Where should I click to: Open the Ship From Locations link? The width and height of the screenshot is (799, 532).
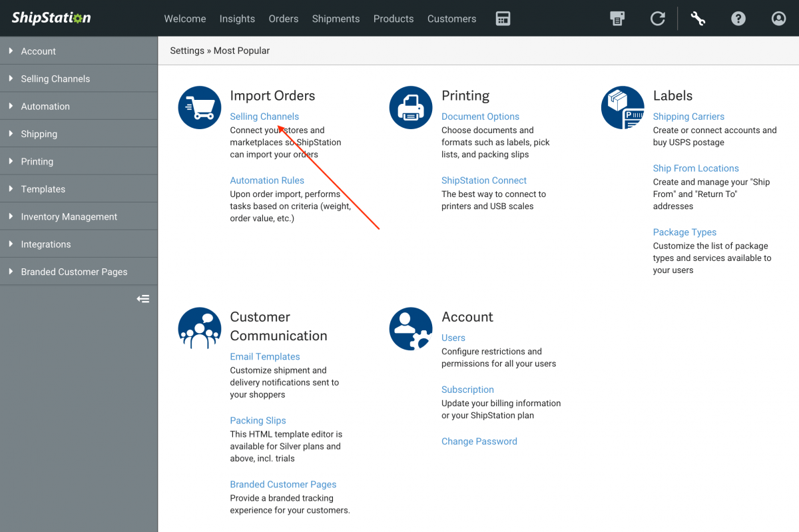tap(696, 168)
